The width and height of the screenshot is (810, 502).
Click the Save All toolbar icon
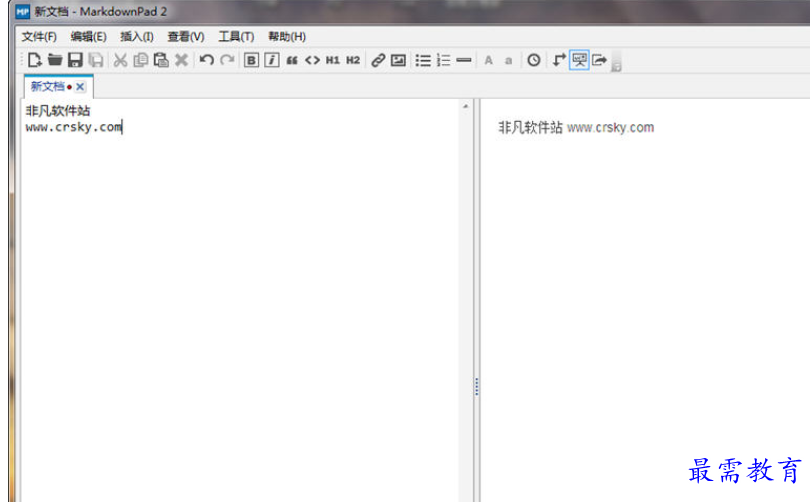coord(96,60)
